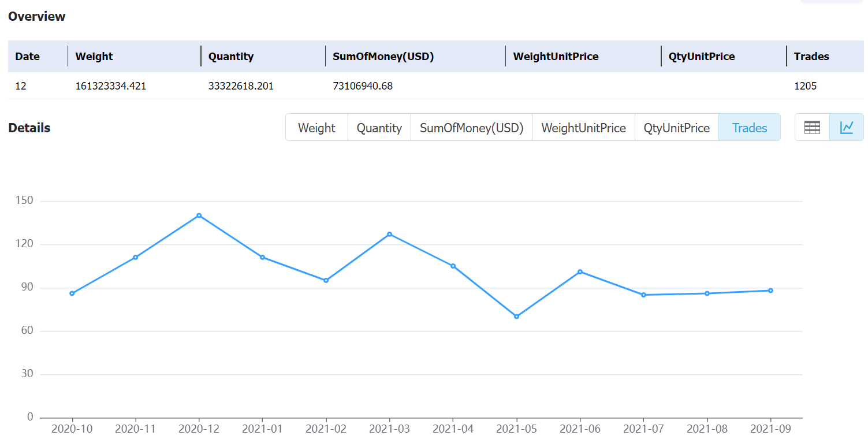Screen dimensions: 868x439
Task: Select the Trades tab
Action: [750, 128]
